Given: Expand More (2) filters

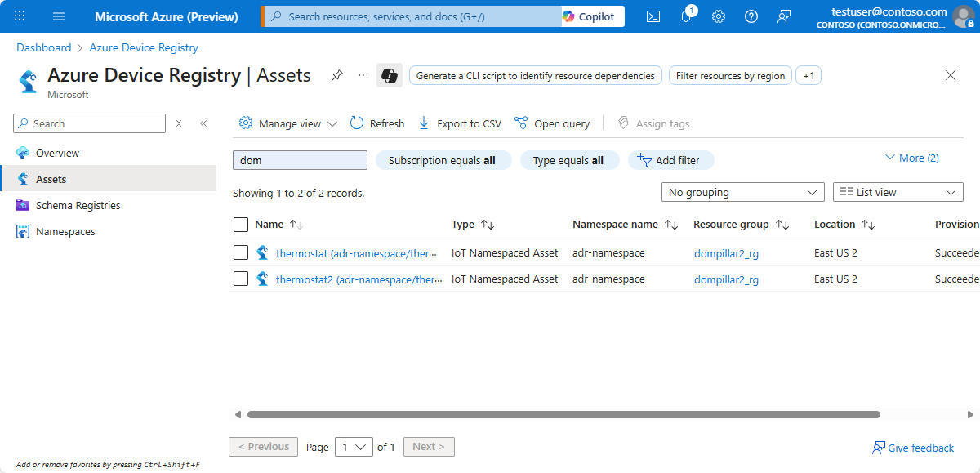Looking at the screenshot, I should [x=911, y=157].
